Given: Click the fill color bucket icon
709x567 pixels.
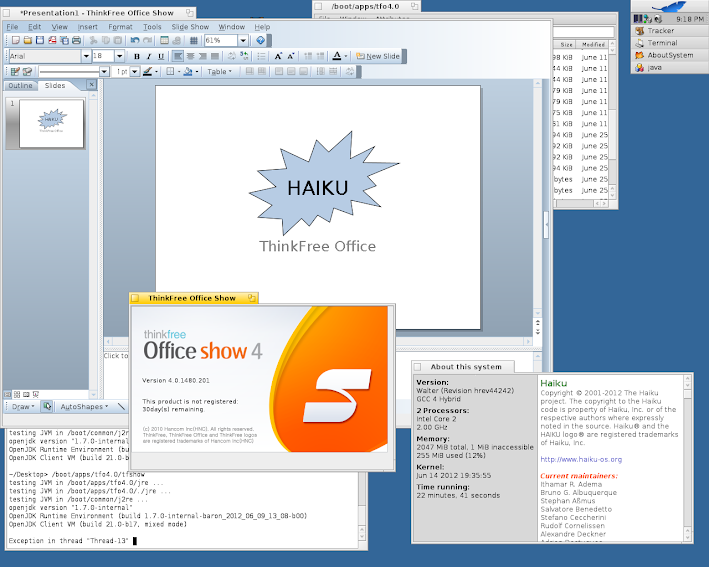Looking at the screenshot, I should (x=188, y=71).
